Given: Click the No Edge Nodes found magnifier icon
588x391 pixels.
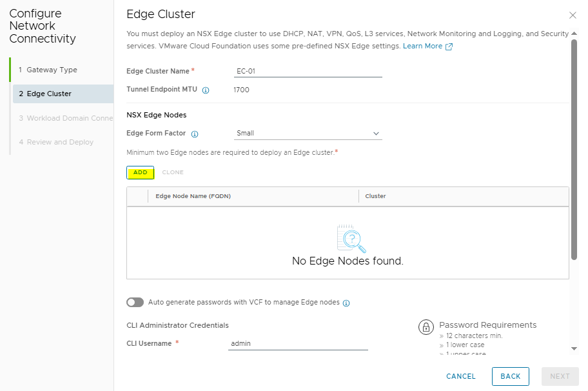Looking at the screenshot, I should click(x=351, y=239).
